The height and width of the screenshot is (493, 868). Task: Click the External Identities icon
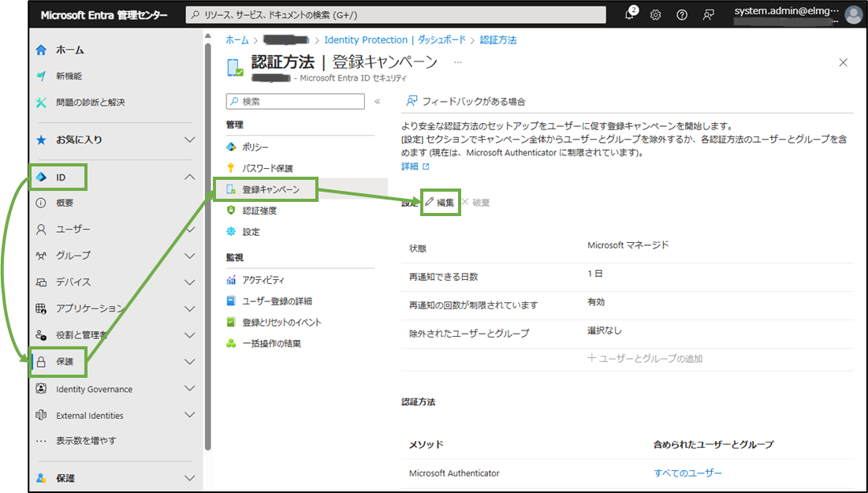(x=41, y=415)
